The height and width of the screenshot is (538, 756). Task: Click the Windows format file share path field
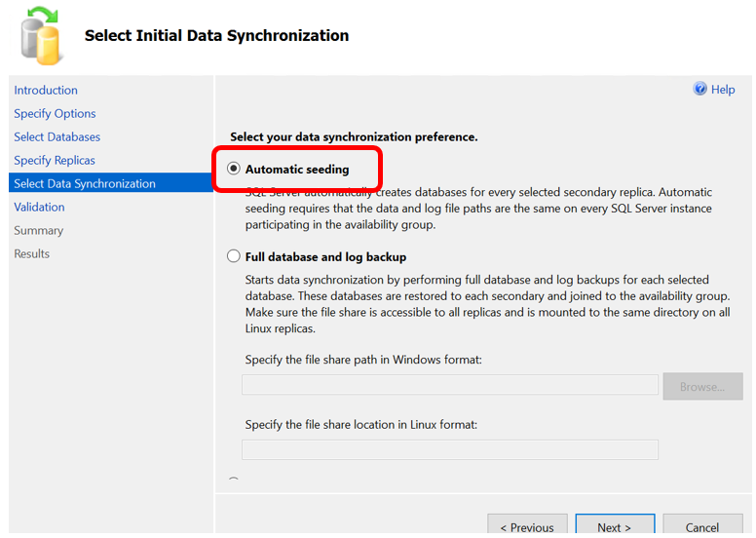450,385
